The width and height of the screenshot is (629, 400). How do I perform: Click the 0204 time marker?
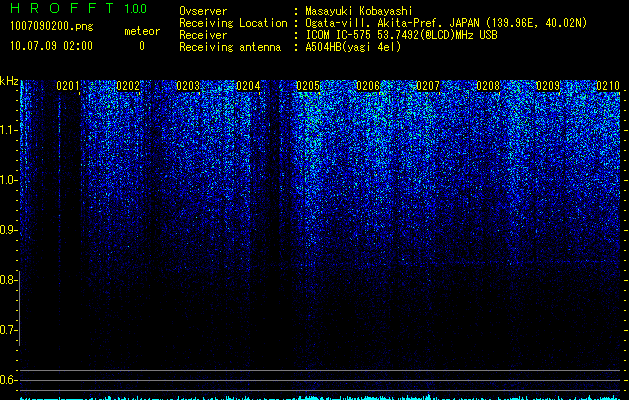[x=248, y=86]
